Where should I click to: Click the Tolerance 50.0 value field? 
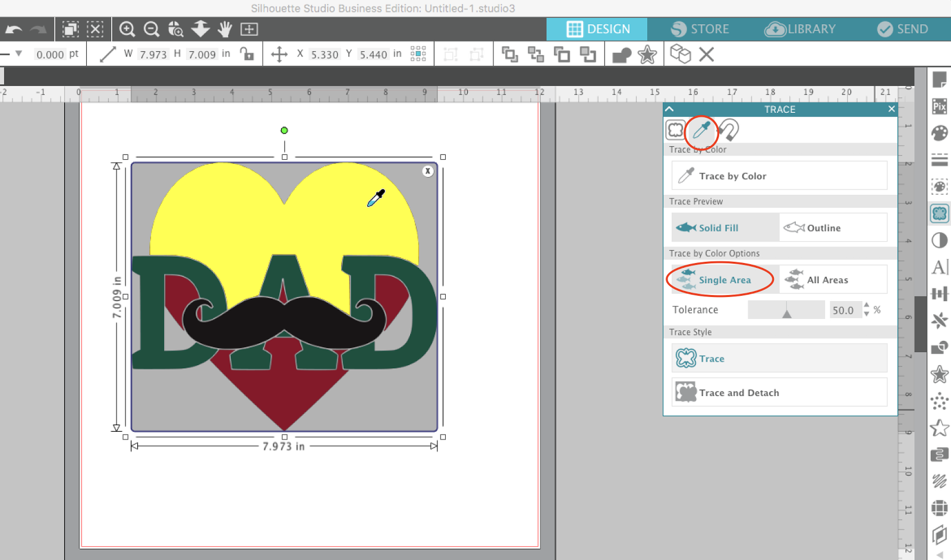pyautogui.click(x=845, y=310)
